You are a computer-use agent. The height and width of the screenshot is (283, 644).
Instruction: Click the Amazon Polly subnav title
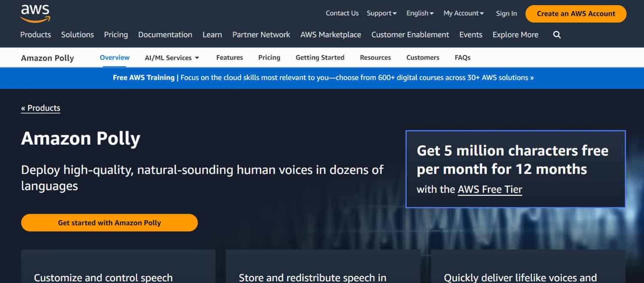[47, 58]
